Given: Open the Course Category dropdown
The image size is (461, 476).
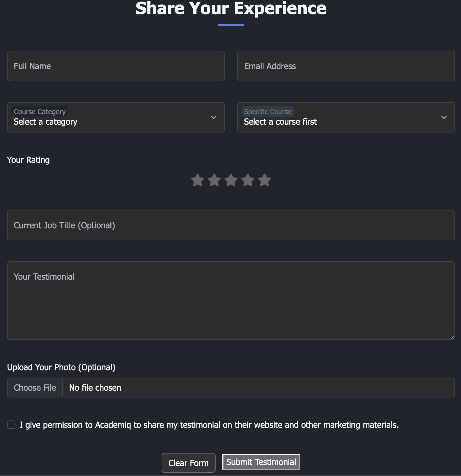Looking at the screenshot, I should (116, 117).
